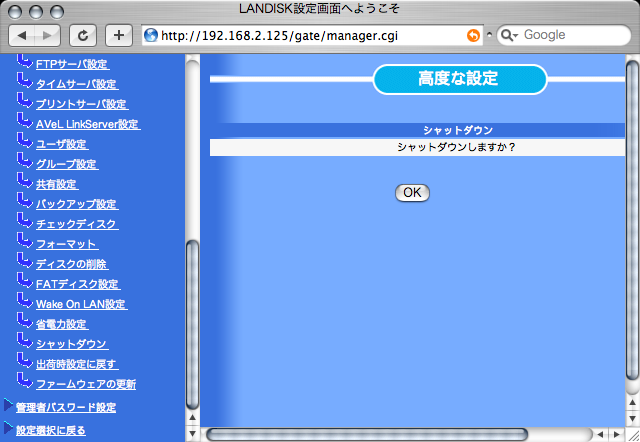Screen dimensions: 640x442
Task: Click main frame scroll down arrow
Action: [632, 419]
